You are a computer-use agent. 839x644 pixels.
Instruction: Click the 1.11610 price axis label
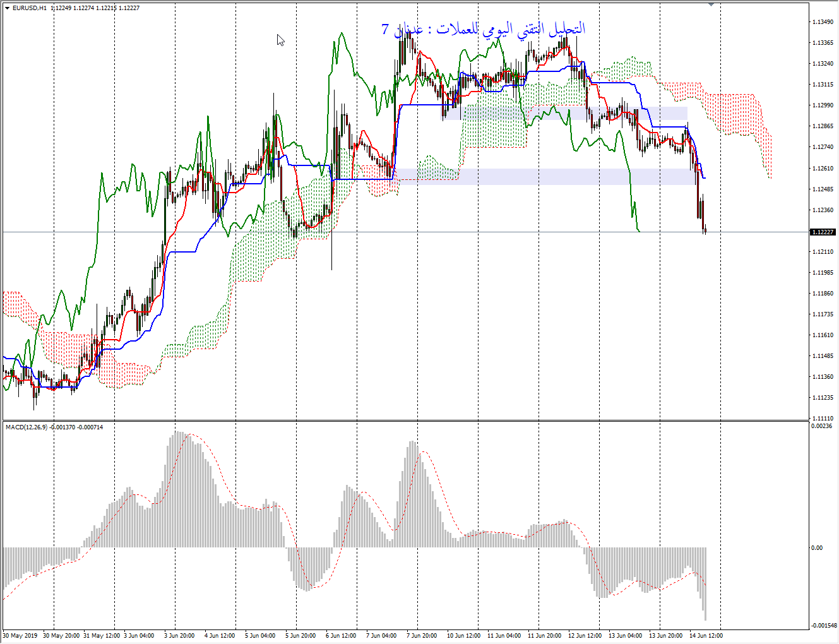pyautogui.click(x=823, y=335)
